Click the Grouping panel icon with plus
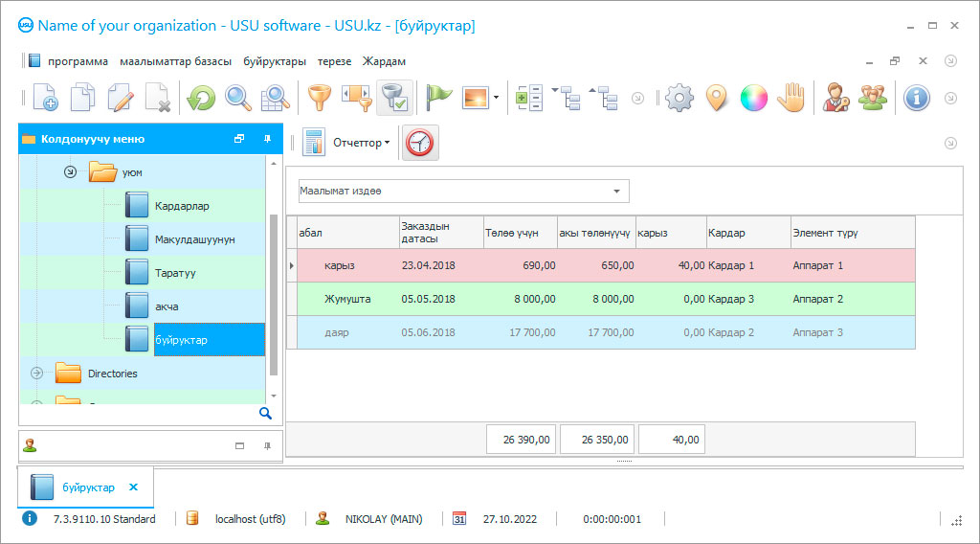Image resolution: width=980 pixels, height=544 pixels. 528,98
